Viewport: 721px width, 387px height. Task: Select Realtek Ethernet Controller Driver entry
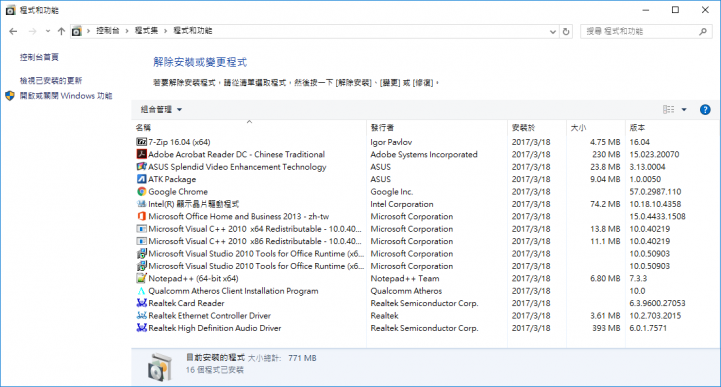tap(209, 316)
